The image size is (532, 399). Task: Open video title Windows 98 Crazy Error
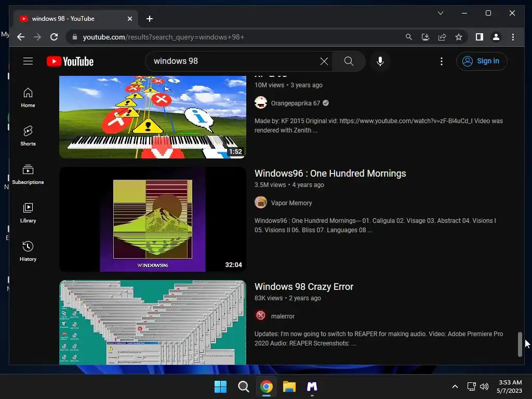click(x=303, y=287)
